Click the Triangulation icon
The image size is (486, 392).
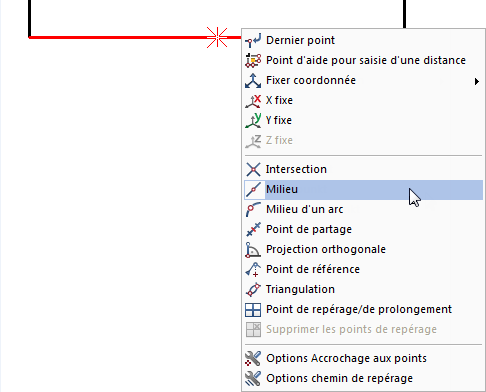coord(253,289)
